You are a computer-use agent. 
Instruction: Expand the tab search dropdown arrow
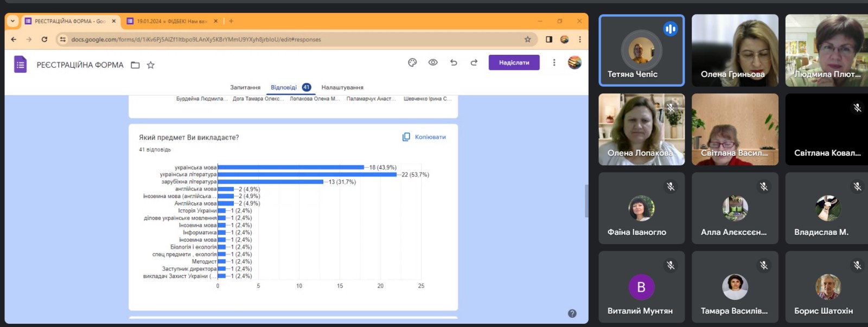pyautogui.click(x=12, y=21)
